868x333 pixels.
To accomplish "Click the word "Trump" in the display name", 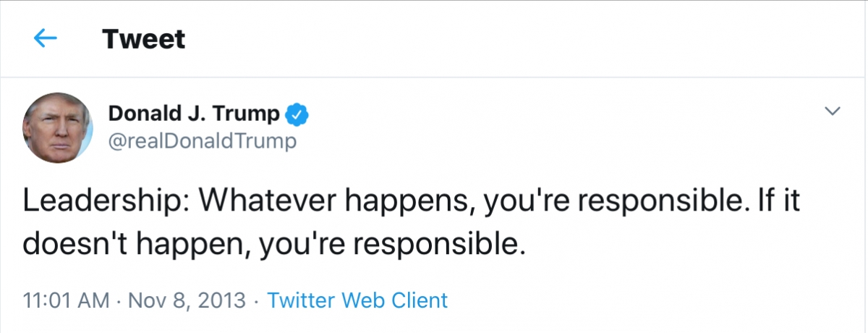I will (x=253, y=114).
